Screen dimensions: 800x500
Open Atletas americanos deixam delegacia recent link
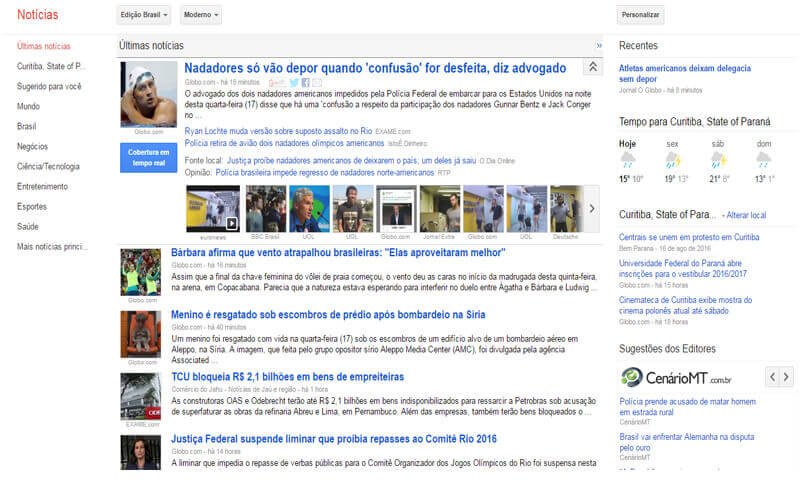685,73
